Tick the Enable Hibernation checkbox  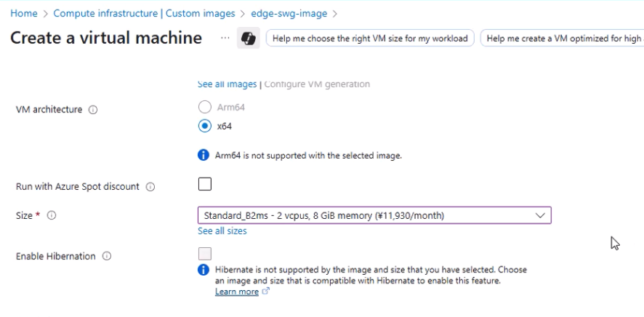click(x=205, y=254)
